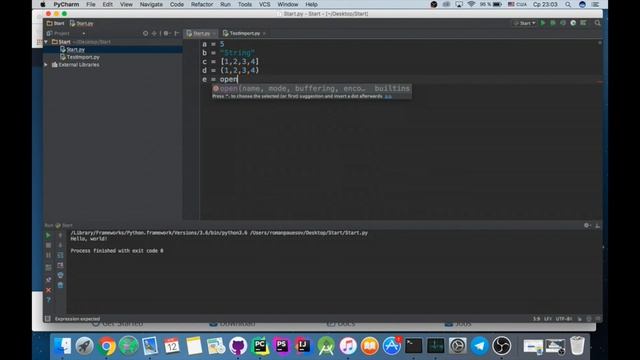Click the Start folder breadcrumb
640x360 pixels.
click(x=56, y=23)
